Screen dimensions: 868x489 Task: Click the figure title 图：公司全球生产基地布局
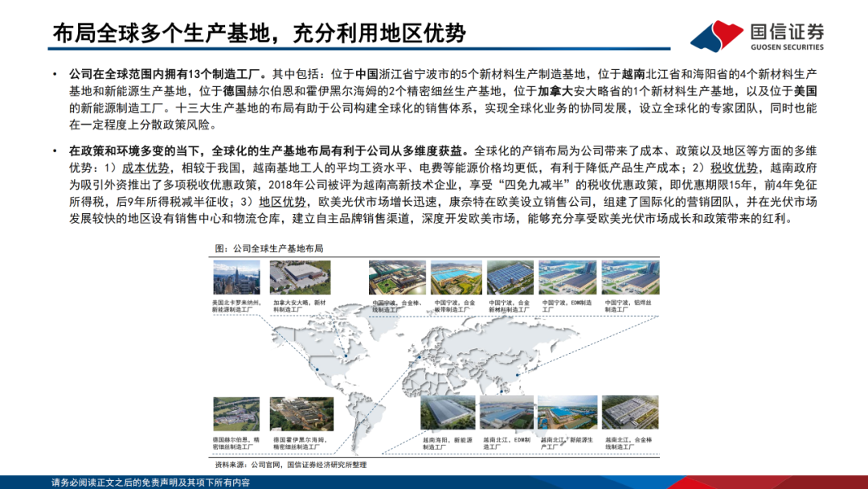point(269,248)
